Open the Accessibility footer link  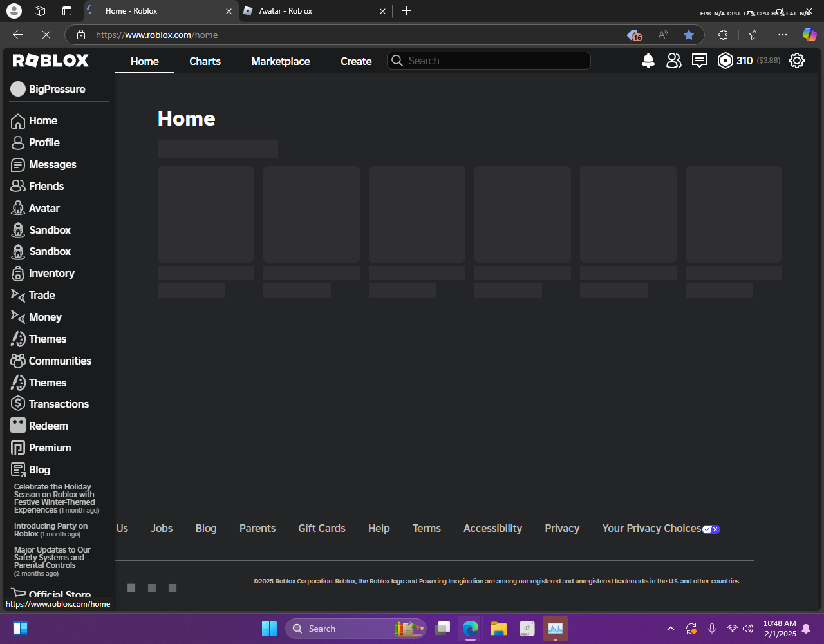pyautogui.click(x=492, y=528)
